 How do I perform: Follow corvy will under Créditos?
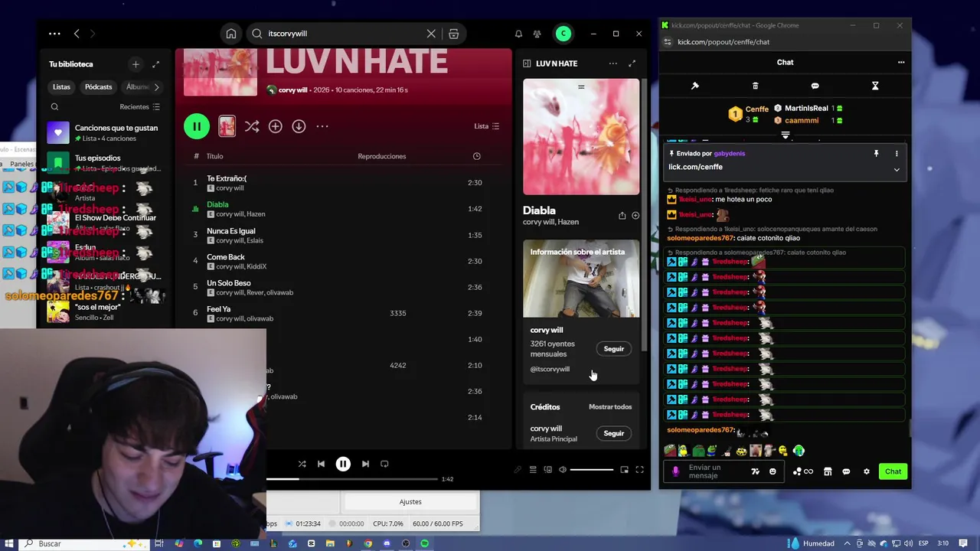[613, 433]
